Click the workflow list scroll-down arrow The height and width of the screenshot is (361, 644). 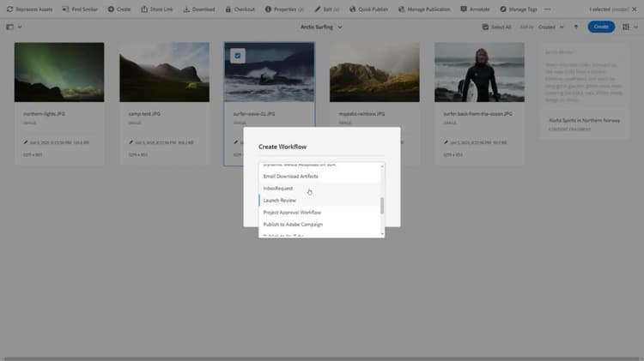(x=382, y=234)
